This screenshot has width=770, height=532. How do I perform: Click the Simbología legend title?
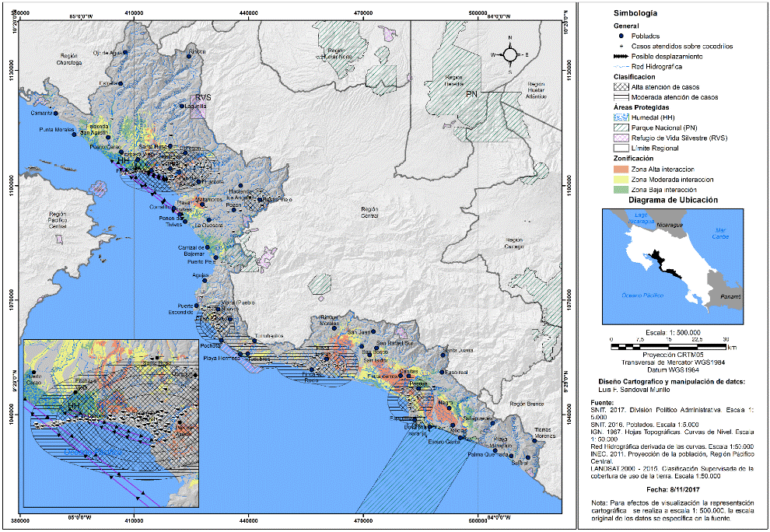pos(635,14)
